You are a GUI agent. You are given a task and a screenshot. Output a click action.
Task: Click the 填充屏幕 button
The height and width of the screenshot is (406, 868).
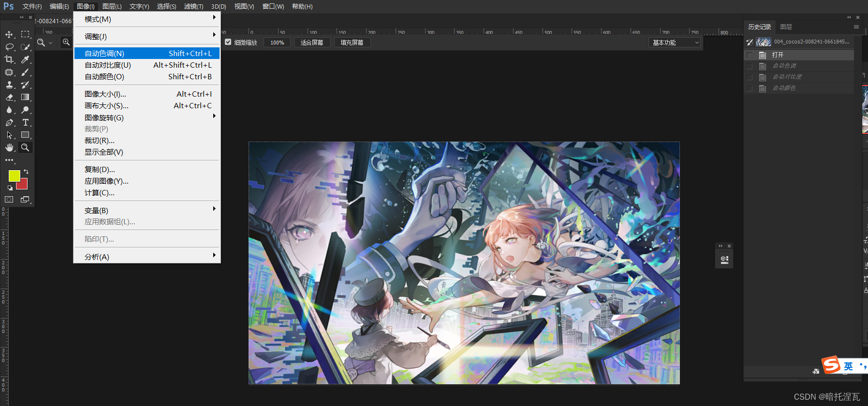pyautogui.click(x=352, y=43)
